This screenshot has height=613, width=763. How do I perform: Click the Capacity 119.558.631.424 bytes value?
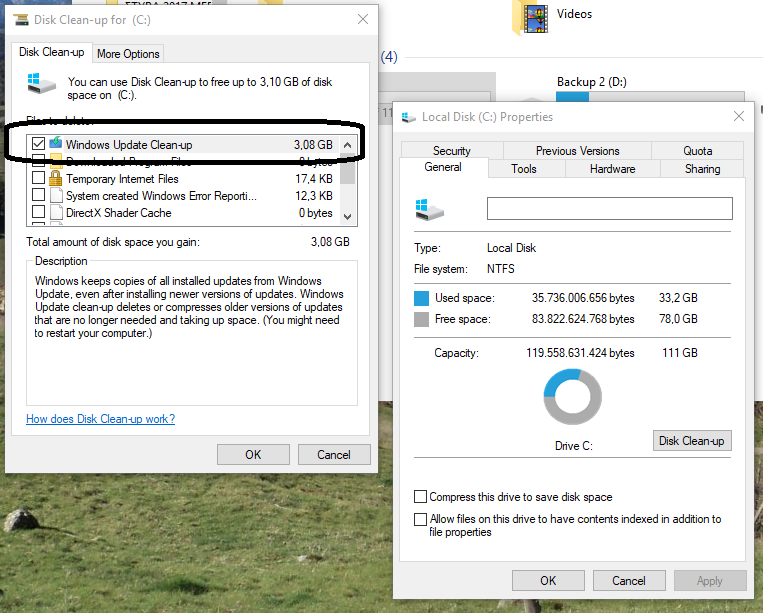point(580,353)
